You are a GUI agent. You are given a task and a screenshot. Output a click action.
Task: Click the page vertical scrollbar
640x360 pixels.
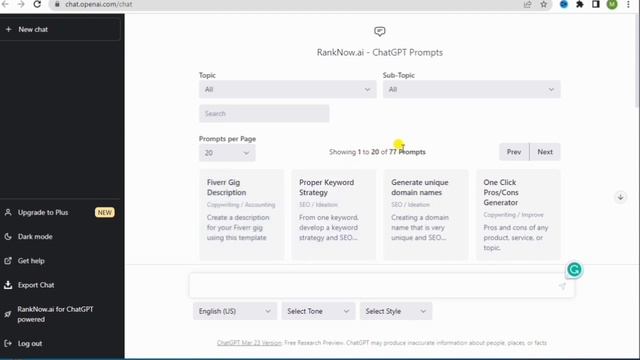[636, 61]
